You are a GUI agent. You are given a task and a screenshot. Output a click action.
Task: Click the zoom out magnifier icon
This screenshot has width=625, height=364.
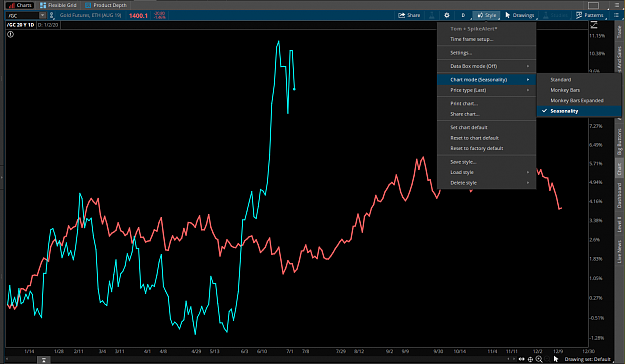(x=547, y=359)
